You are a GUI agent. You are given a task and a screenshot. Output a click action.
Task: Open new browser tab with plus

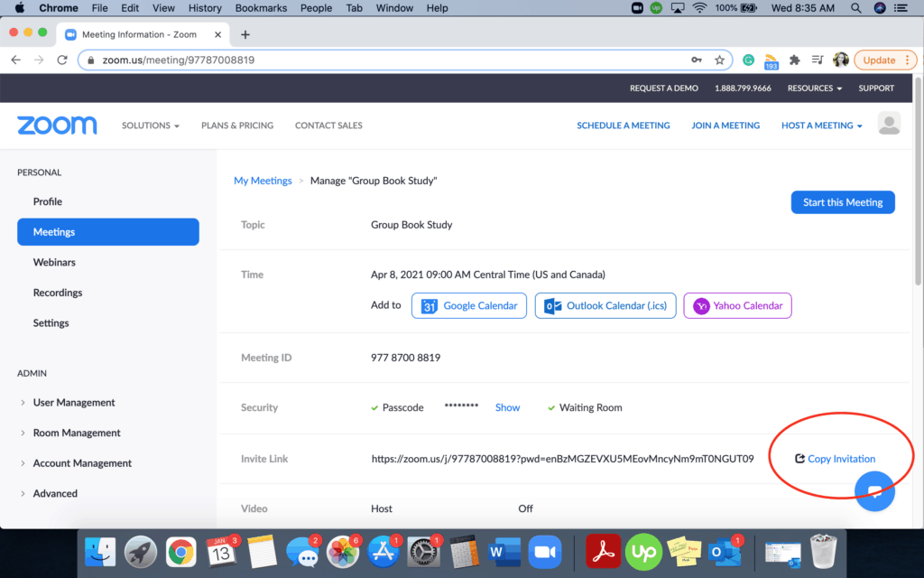coord(245,34)
